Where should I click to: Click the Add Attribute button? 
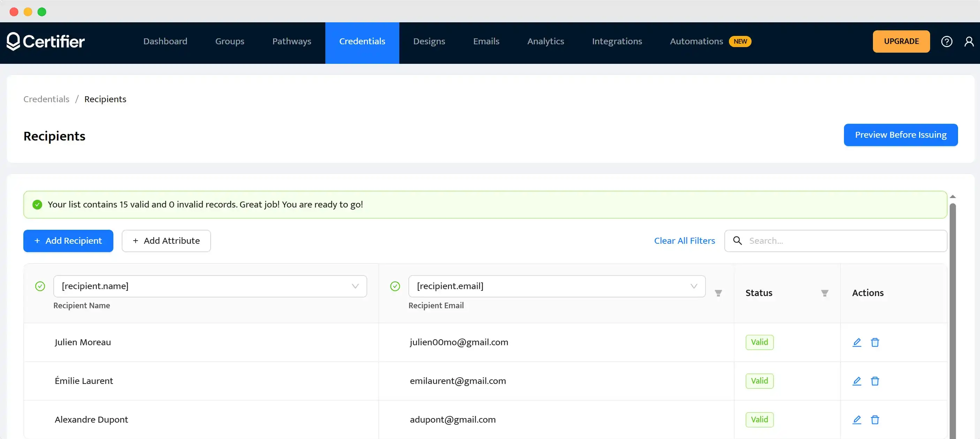(166, 241)
